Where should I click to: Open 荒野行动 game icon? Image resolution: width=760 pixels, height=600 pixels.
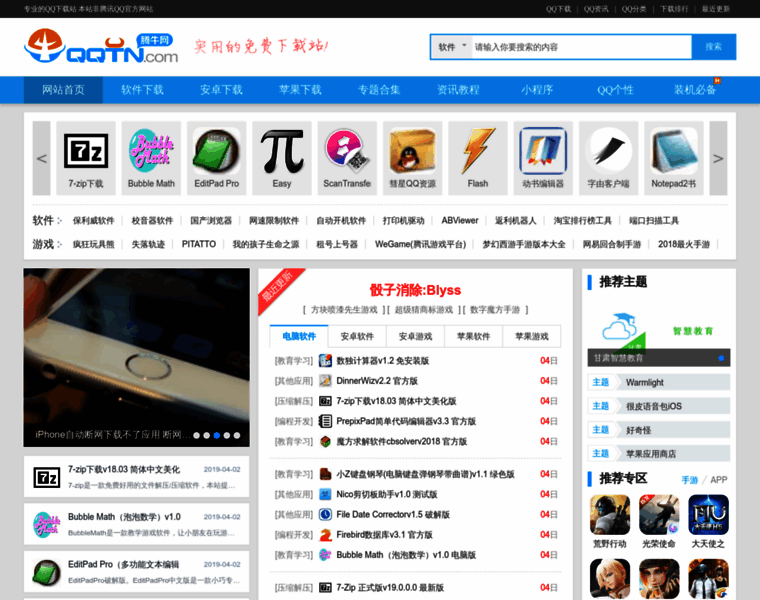pyautogui.click(x=610, y=515)
